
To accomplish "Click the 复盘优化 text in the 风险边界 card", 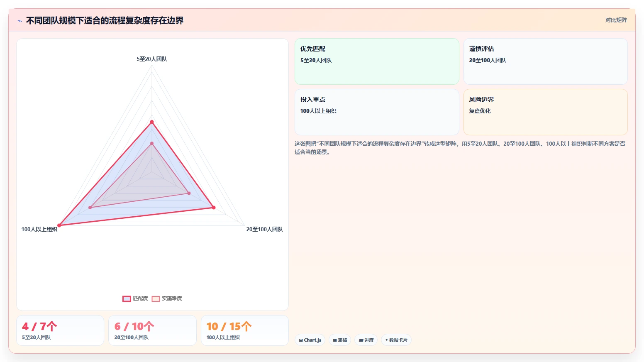I will [x=480, y=111].
